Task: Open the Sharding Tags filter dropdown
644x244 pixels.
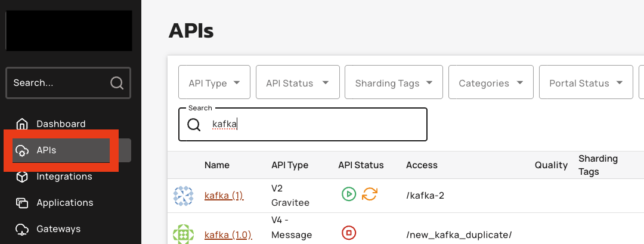Action: [x=394, y=83]
